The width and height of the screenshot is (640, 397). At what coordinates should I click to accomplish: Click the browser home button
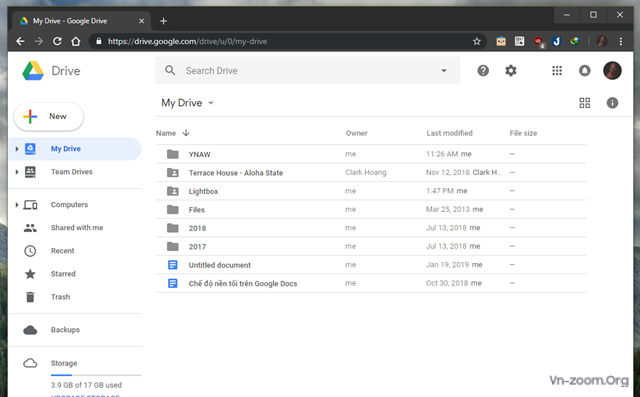(x=76, y=41)
